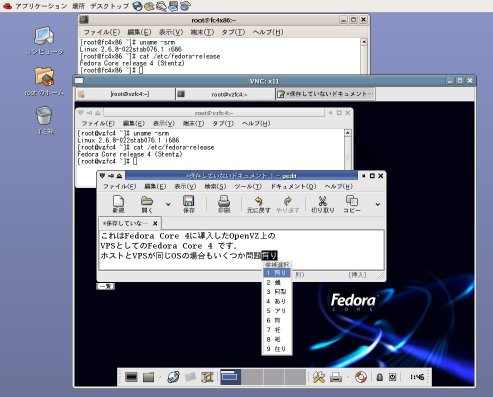Click the help lifebuoy icon in VNC panel
This screenshot has width=493, height=397.
point(361,377)
